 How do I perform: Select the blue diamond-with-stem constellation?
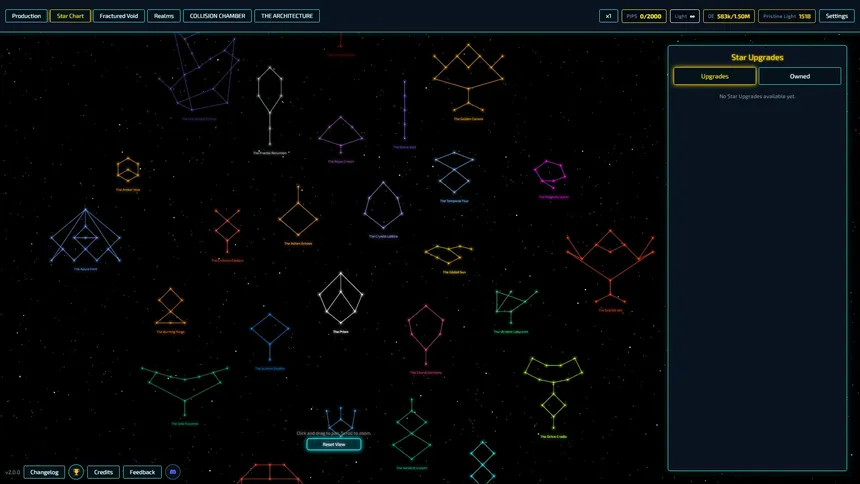pyautogui.click(x=270, y=337)
